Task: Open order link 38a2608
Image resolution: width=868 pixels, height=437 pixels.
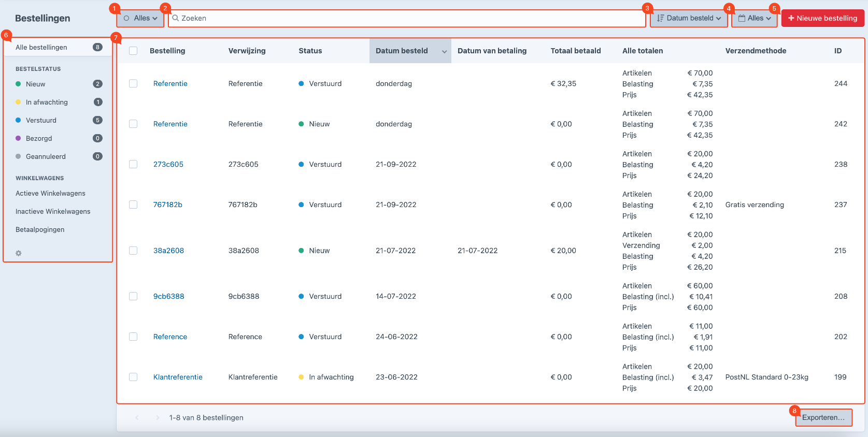Action: pos(168,251)
